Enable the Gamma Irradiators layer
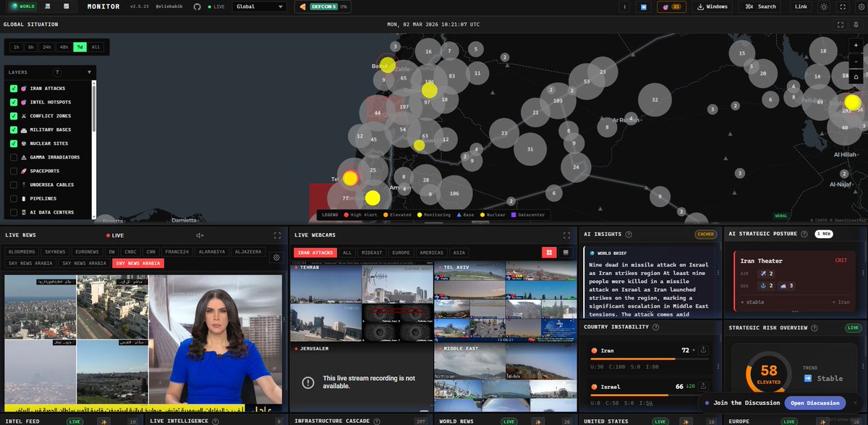868x425 pixels. [14, 157]
